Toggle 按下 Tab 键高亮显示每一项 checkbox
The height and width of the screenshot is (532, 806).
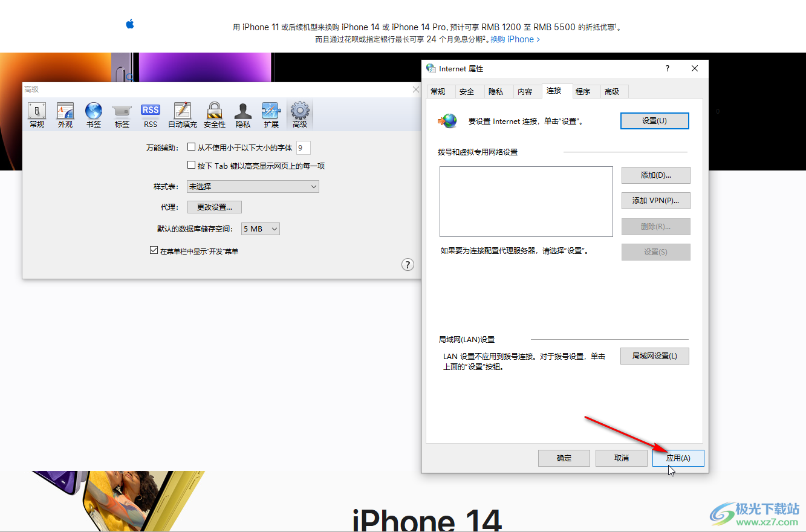191,165
